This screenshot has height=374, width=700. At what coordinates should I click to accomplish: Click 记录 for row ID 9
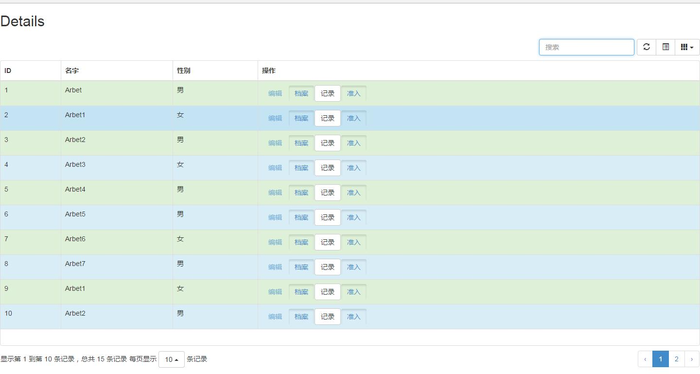click(x=328, y=291)
